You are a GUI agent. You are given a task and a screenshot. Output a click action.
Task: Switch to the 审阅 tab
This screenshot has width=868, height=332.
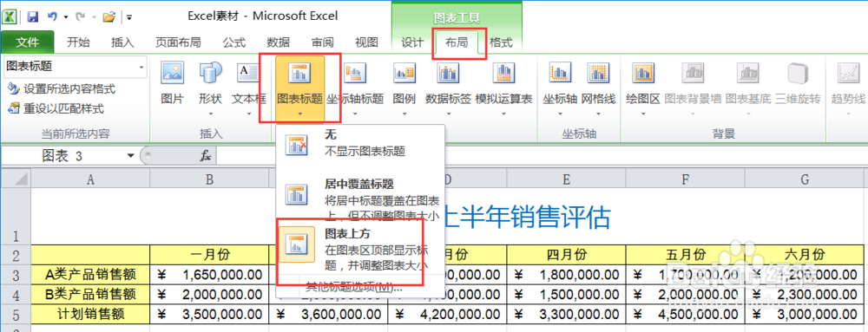click(322, 42)
